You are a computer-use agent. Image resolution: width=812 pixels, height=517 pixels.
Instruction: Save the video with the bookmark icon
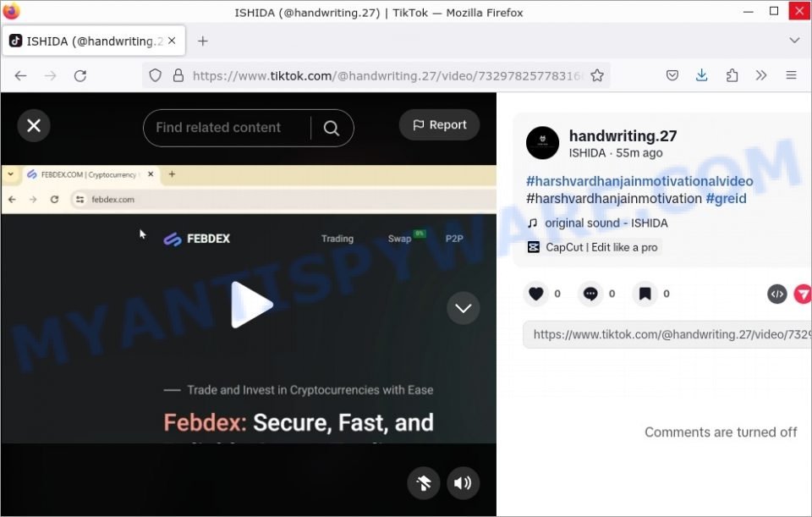(645, 294)
